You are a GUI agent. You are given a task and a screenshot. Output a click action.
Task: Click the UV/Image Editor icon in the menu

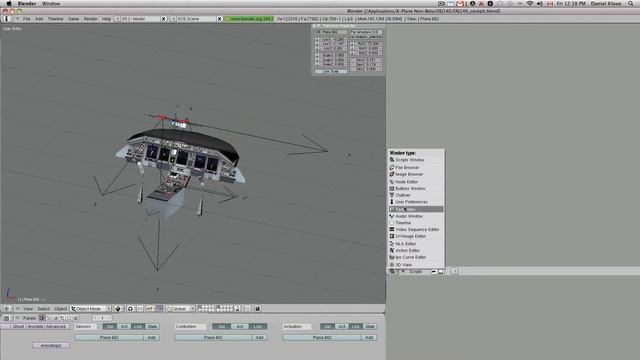click(x=392, y=236)
